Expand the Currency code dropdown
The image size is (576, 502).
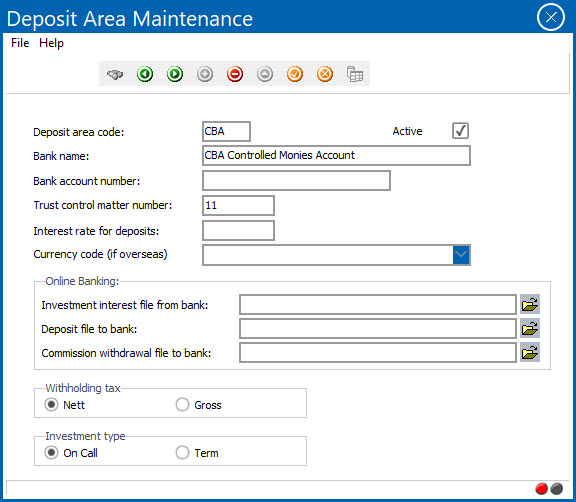[461, 255]
